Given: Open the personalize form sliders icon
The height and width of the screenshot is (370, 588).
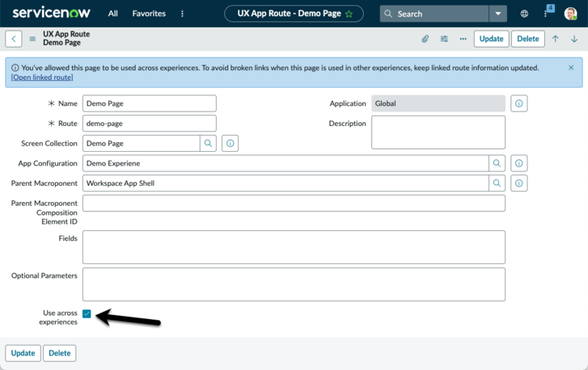Looking at the screenshot, I should pos(444,39).
